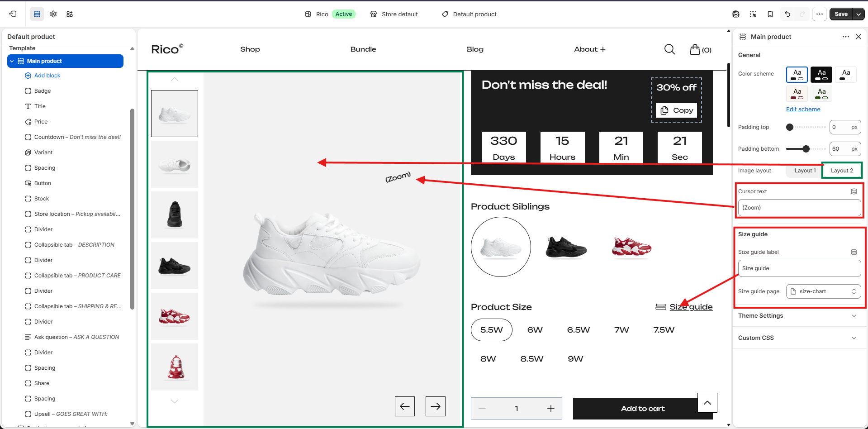Open the Sections panel icon
This screenshot has height=429, width=868.
tap(37, 14)
